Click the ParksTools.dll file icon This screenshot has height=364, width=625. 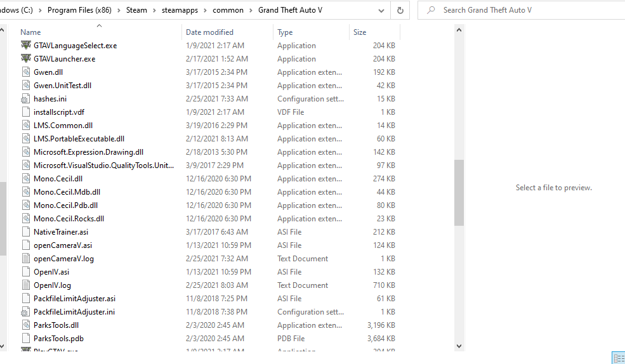click(x=26, y=325)
